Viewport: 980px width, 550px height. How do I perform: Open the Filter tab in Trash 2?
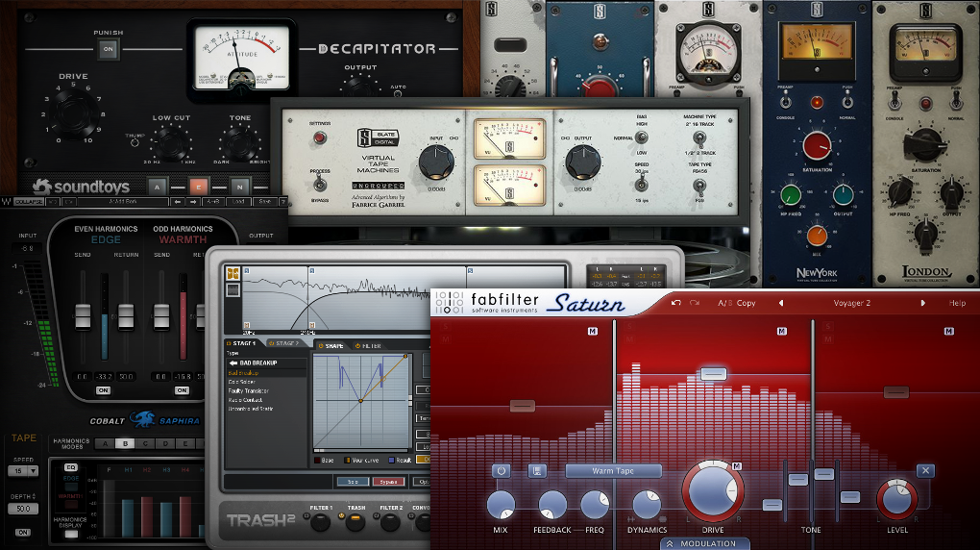368,346
